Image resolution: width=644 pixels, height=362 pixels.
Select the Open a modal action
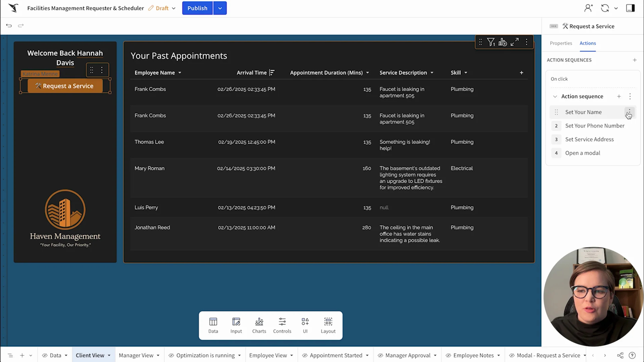pyautogui.click(x=582, y=153)
